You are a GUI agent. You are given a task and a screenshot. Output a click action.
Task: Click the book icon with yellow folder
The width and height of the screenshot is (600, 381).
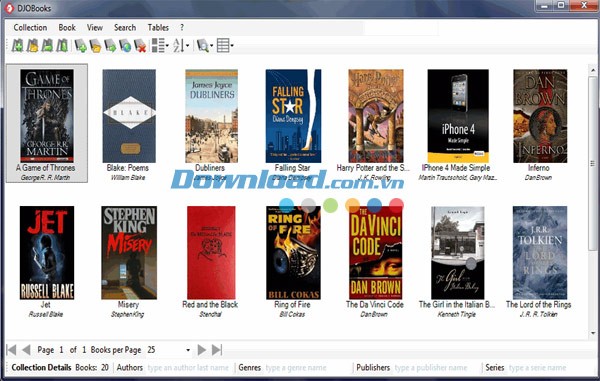point(95,46)
